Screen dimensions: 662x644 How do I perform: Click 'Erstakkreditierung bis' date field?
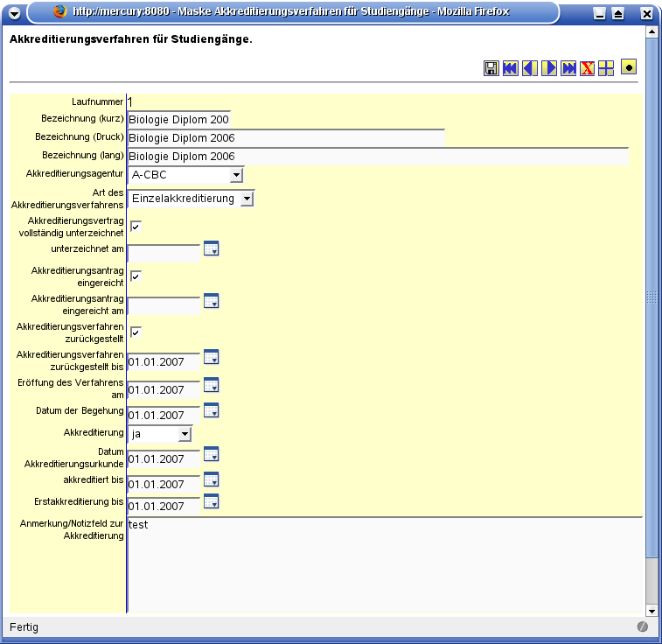[164, 506]
